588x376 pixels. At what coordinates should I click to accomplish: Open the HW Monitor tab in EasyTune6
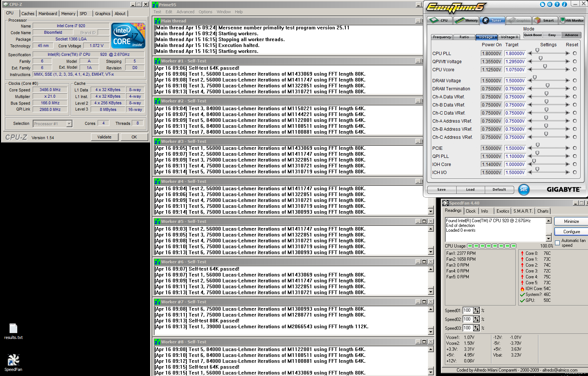coord(571,20)
